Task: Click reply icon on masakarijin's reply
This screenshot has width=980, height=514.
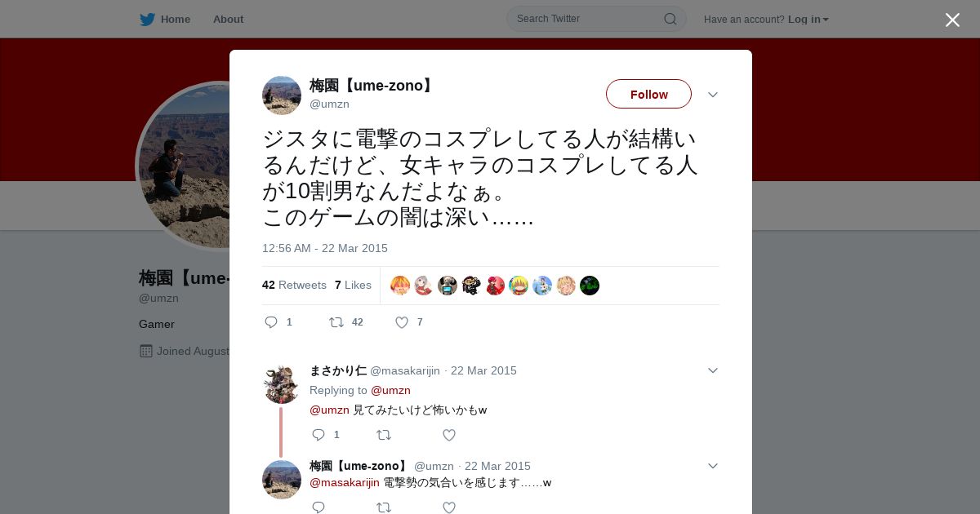Action: click(318, 435)
